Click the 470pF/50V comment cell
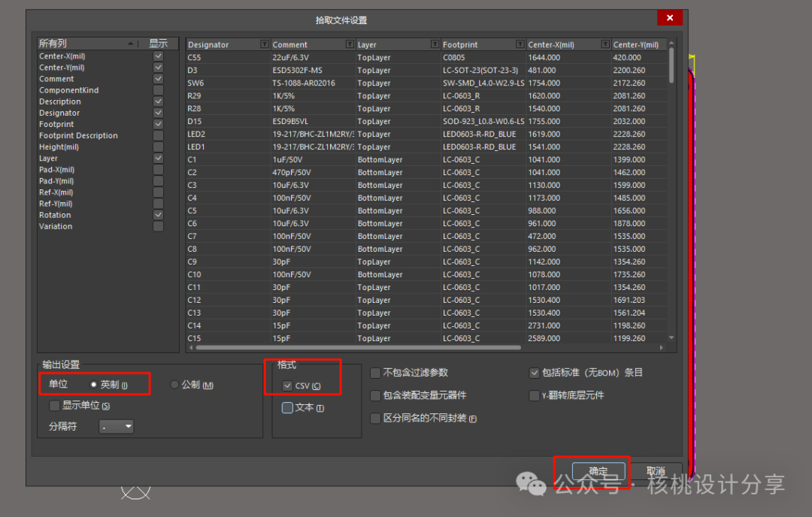Viewport: 812px width, 517px height. point(314,172)
